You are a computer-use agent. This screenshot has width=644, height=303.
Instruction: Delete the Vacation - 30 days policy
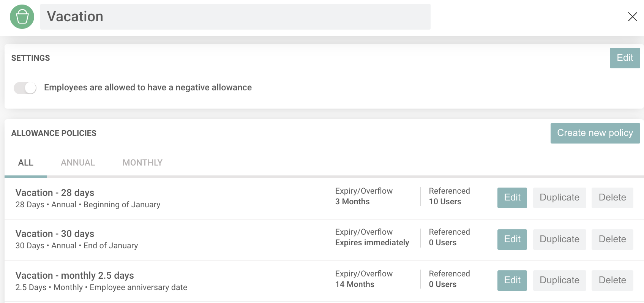point(612,239)
